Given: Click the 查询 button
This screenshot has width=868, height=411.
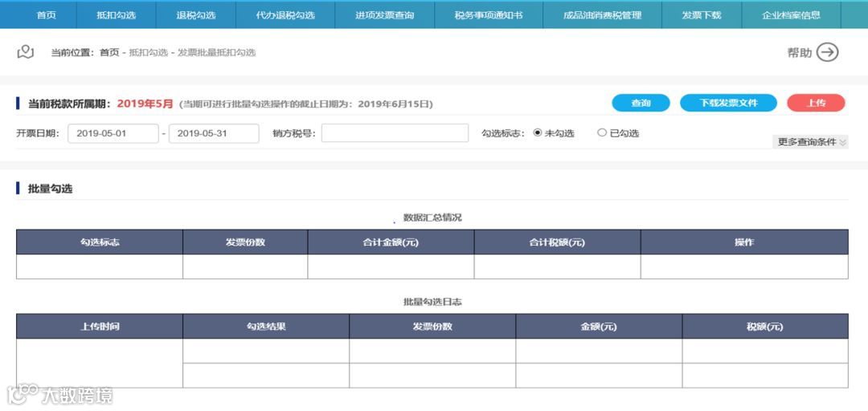Looking at the screenshot, I should (x=641, y=103).
